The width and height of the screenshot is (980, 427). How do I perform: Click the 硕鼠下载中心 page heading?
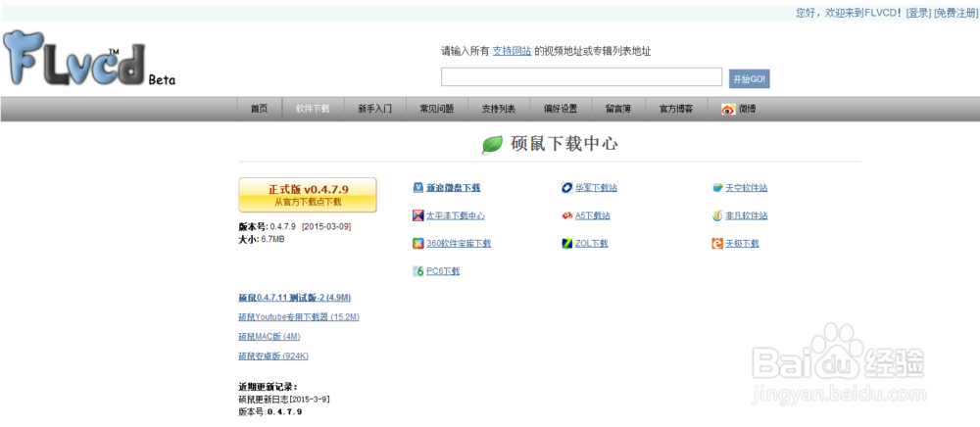coord(564,145)
